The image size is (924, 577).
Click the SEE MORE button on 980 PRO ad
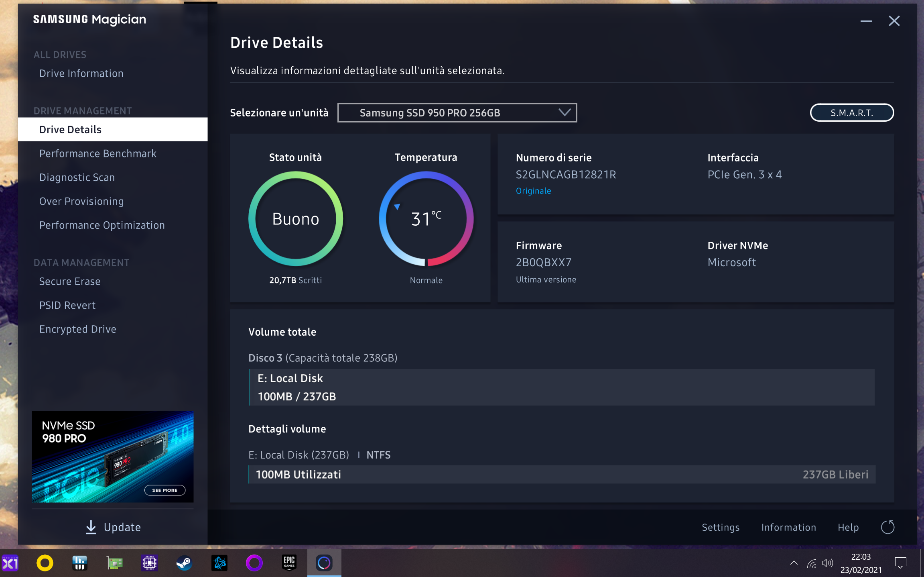pyautogui.click(x=164, y=490)
